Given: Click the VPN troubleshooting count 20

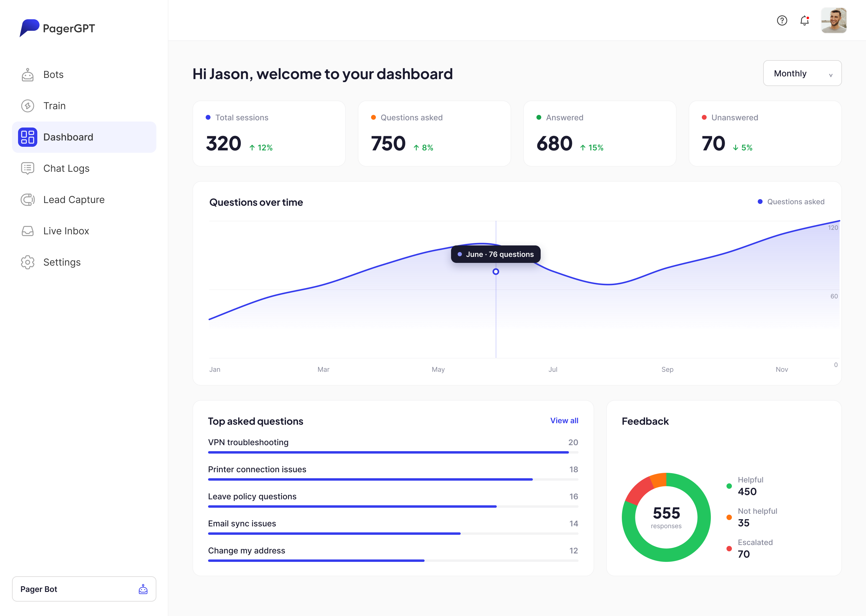Looking at the screenshot, I should point(573,442).
